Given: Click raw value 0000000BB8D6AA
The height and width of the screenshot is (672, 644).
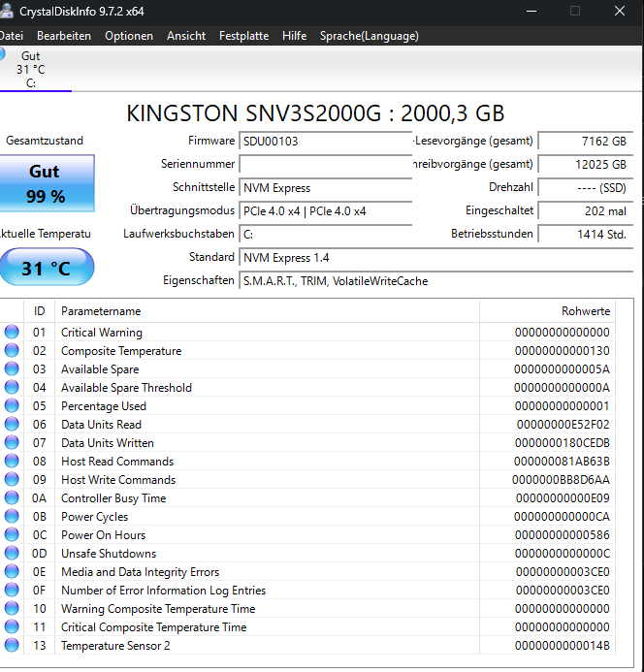Looking at the screenshot, I should (561, 480).
